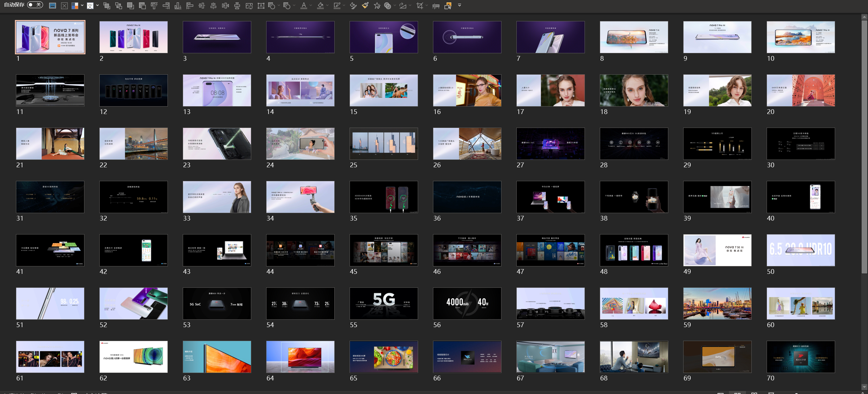Click the insert picture icon

click(x=249, y=5)
